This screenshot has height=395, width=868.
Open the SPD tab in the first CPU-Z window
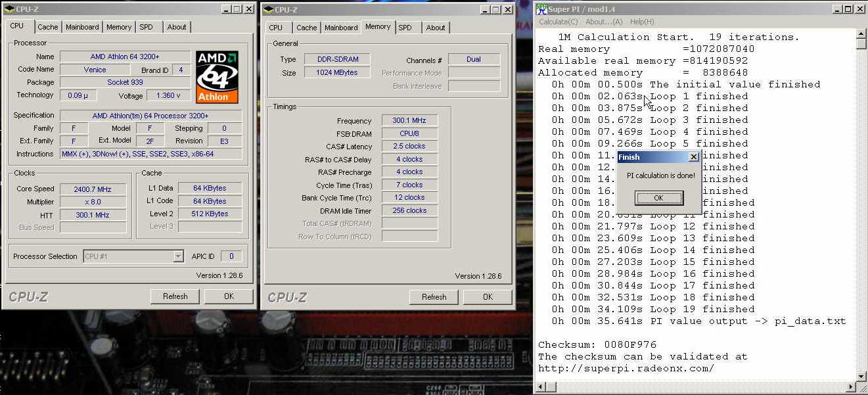point(146,27)
